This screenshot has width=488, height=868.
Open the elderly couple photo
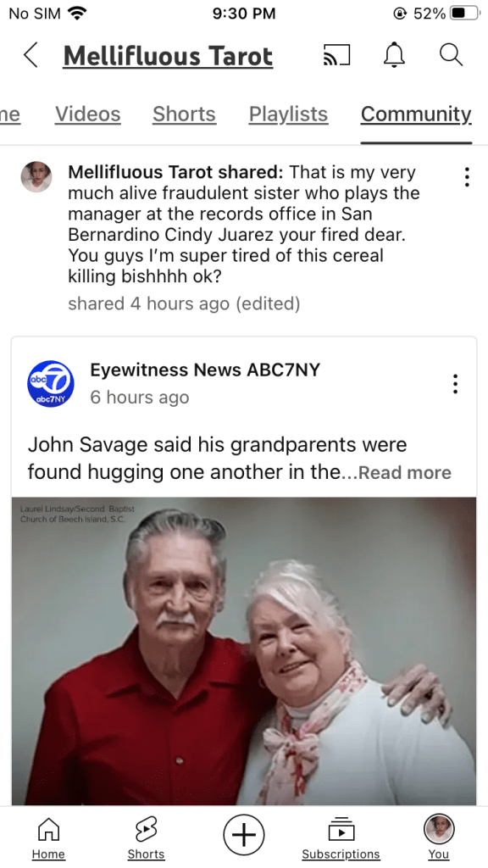click(x=244, y=651)
